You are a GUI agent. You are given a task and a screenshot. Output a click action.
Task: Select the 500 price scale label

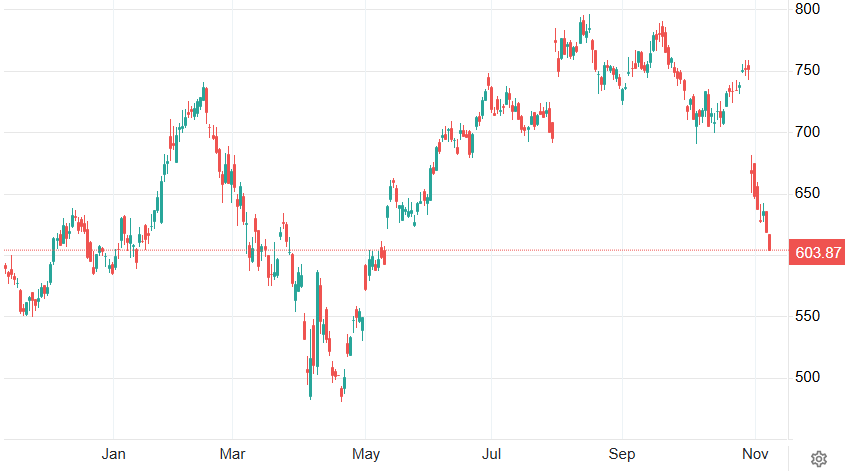coord(808,377)
